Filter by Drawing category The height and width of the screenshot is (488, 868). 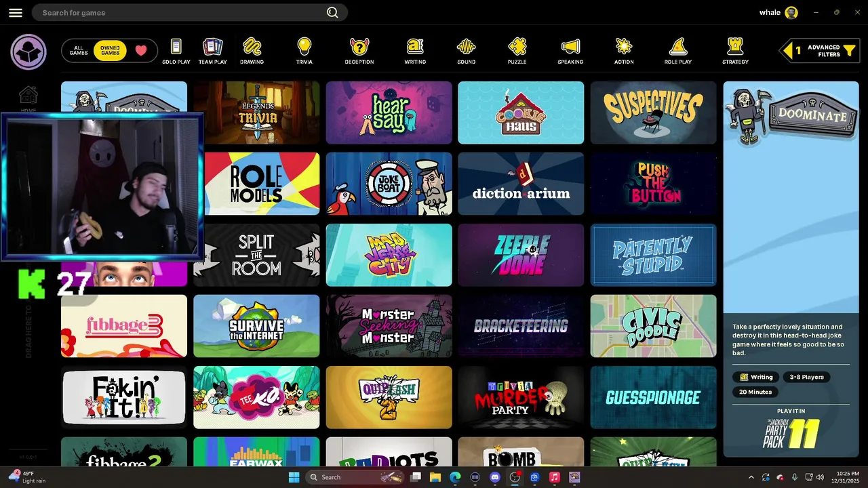252,52
